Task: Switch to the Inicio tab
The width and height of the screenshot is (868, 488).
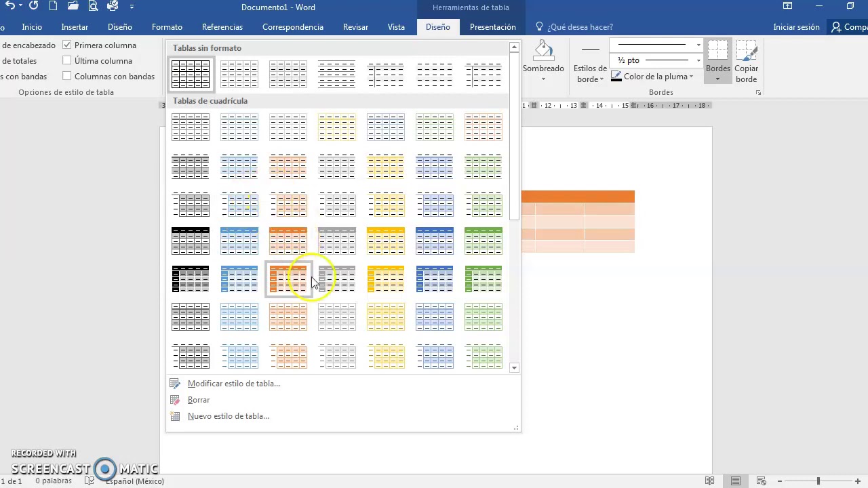Action: (x=32, y=27)
